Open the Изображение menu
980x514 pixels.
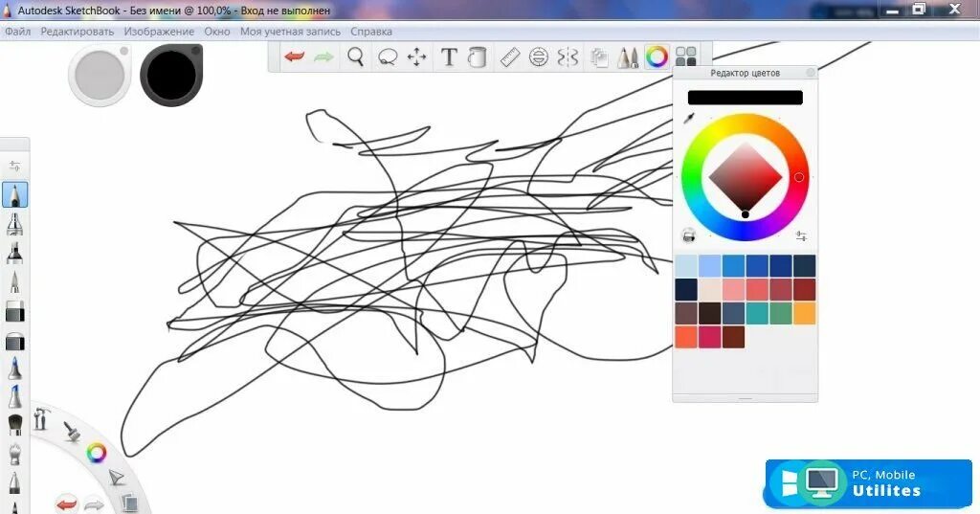pos(159,32)
